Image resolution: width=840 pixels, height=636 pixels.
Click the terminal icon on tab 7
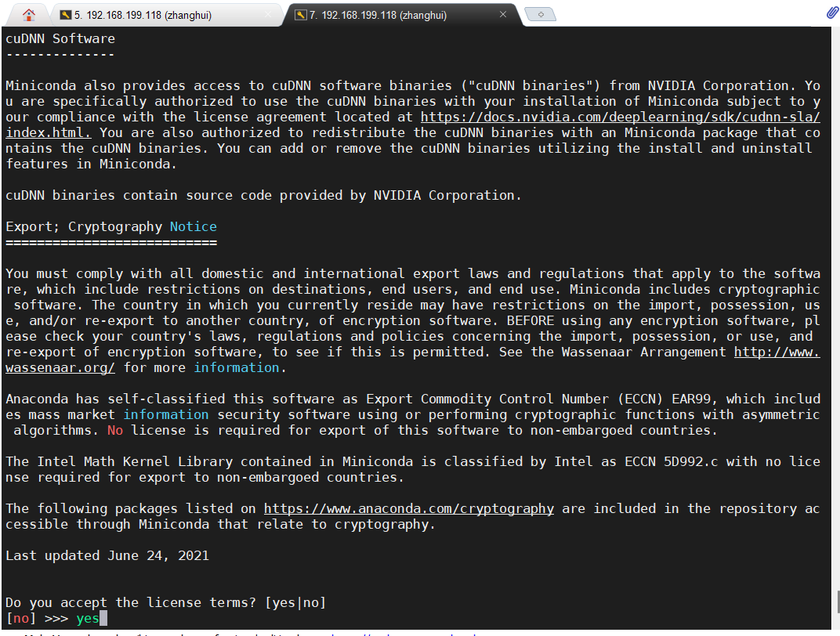pyautogui.click(x=301, y=15)
